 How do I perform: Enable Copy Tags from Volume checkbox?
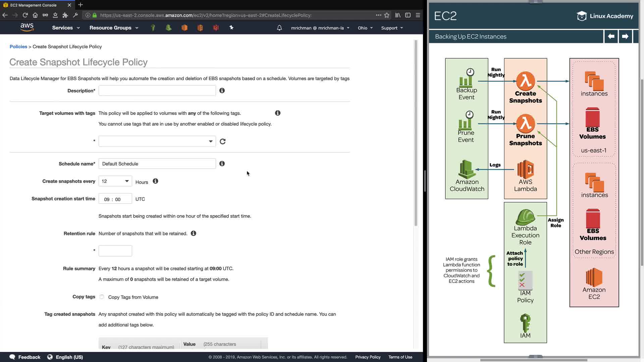102,297
